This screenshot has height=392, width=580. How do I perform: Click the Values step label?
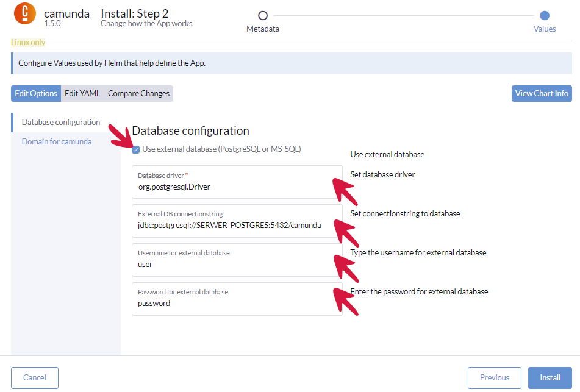tap(545, 29)
